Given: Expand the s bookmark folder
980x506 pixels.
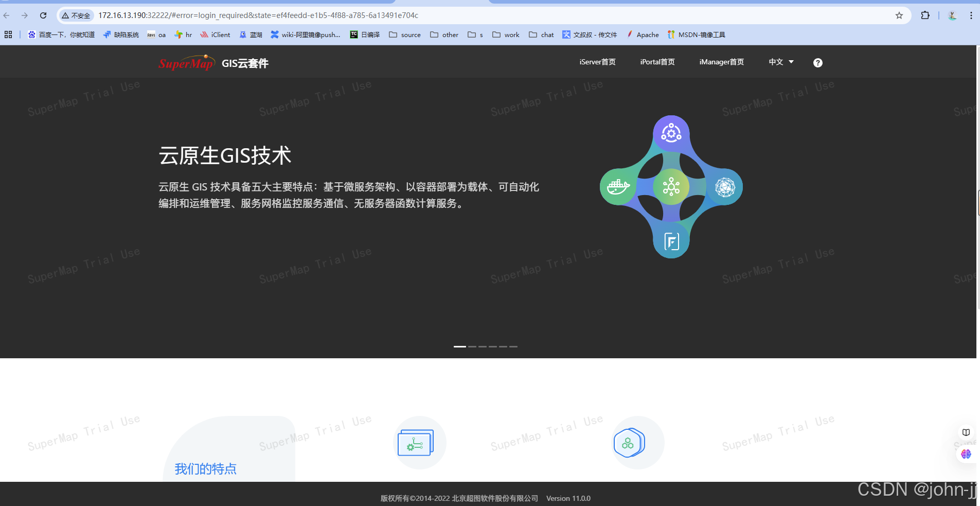Looking at the screenshot, I should 475,34.
